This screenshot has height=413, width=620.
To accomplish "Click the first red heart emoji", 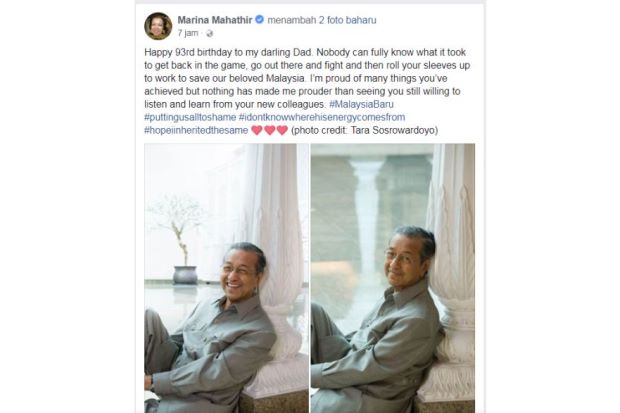I will tap(257, 130).
